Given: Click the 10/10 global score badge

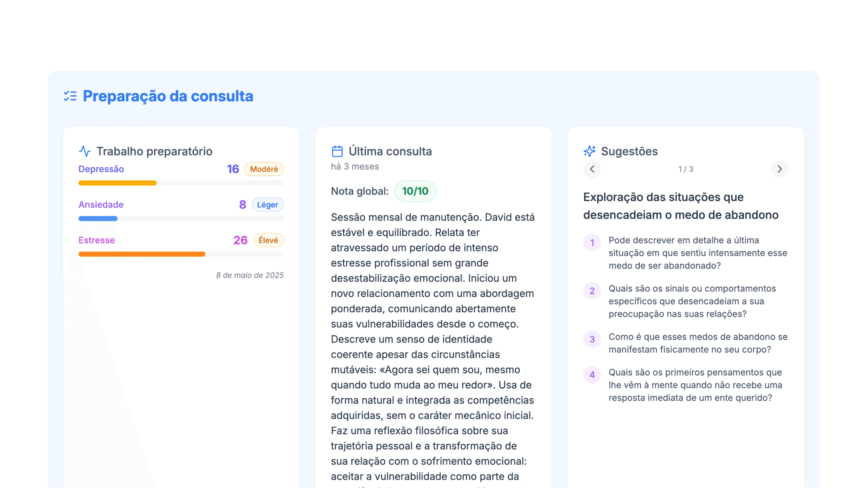Looking at the screenshot, I should (x=415, y=191).
